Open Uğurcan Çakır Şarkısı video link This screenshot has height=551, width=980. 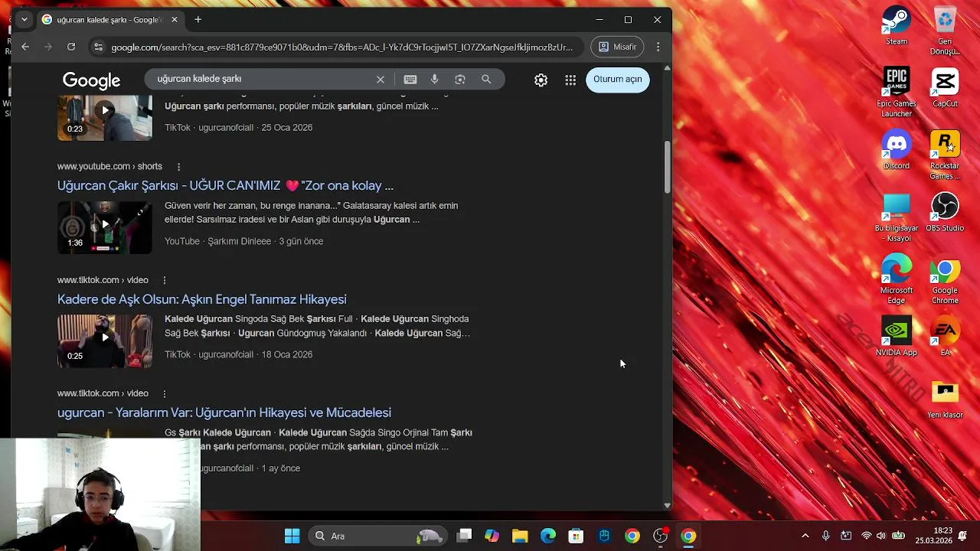[x=225, y=185]
